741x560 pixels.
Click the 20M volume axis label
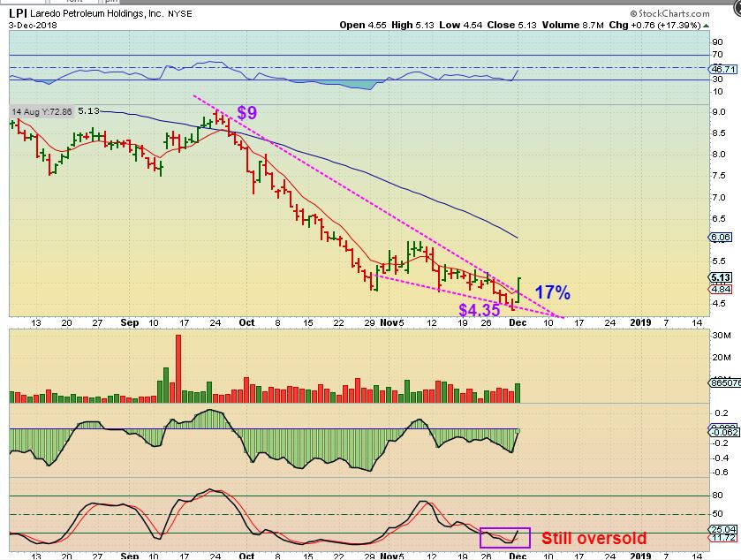[x=722, y=358]
